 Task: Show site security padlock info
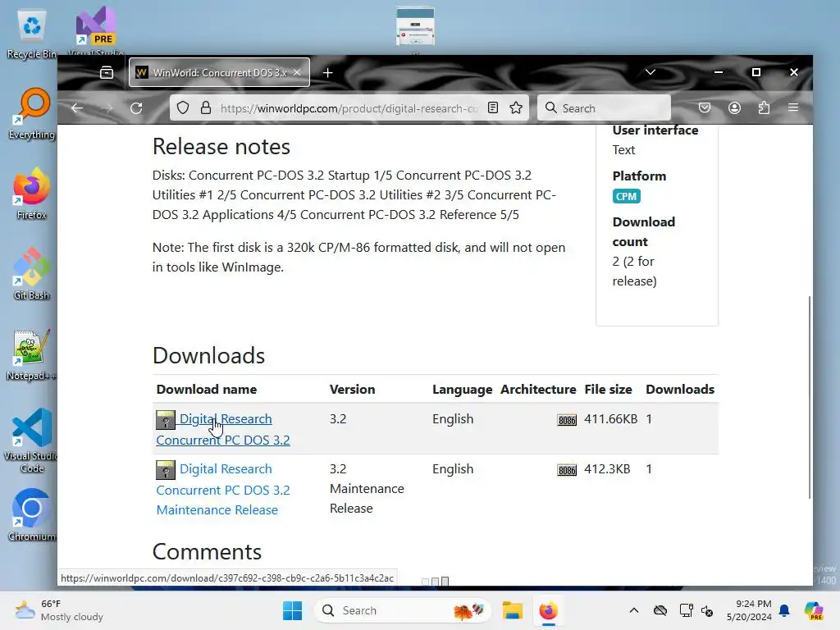(206, 108)
